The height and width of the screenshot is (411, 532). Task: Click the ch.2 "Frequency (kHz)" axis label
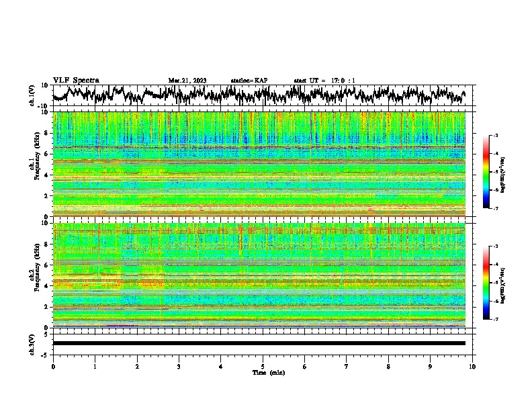click(x=37, y=267)
